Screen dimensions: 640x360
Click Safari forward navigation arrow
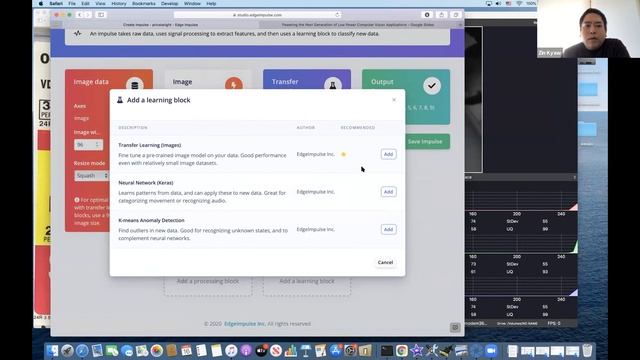(x=88, y=15)
